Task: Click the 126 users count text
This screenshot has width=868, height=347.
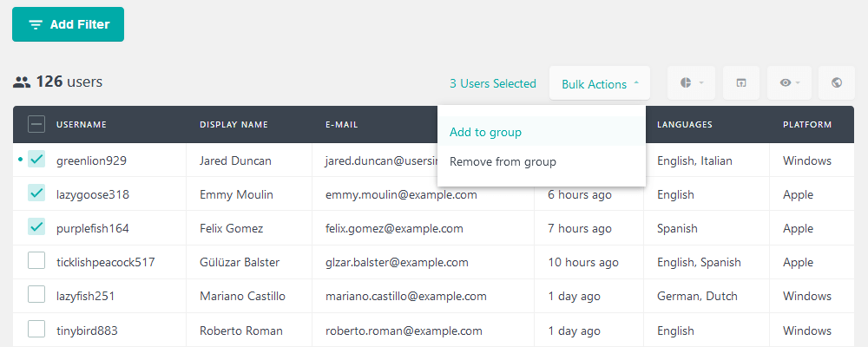Action: (69, 82)
